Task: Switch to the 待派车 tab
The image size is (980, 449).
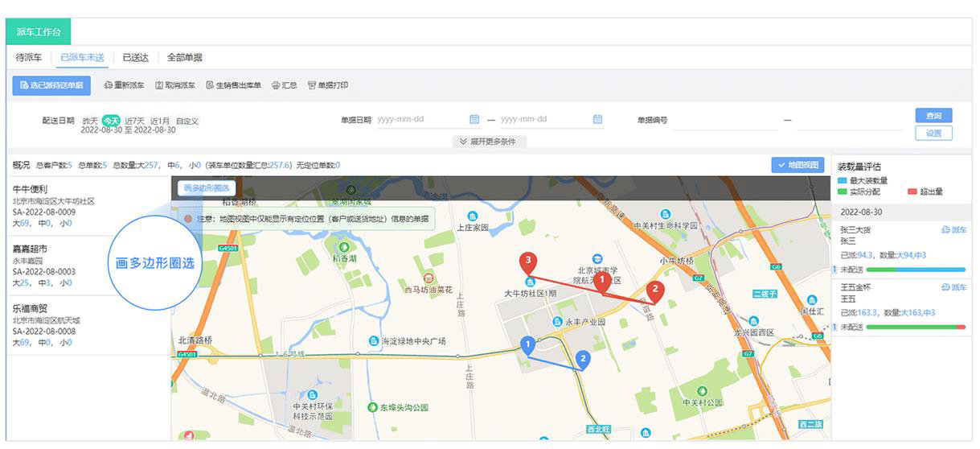Action: [x=29, y=57]
